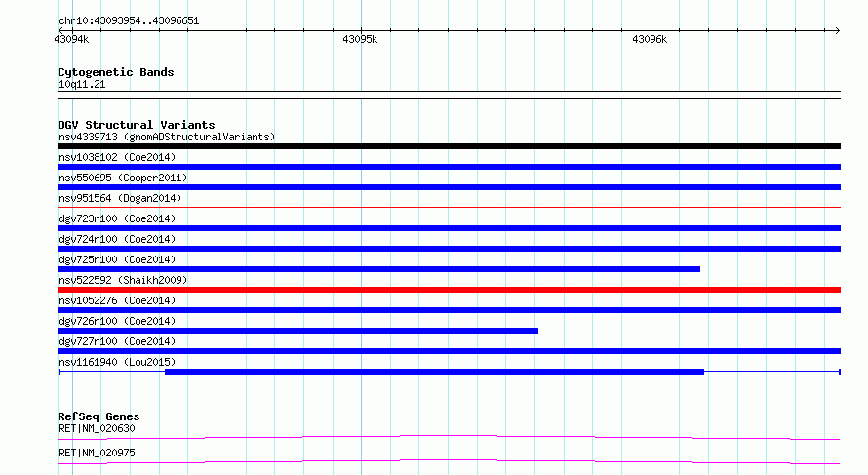The height and width of the screenshot is (475, 868).
Task: Click the RefSeq Genes track heading
Action: (99, 416)
